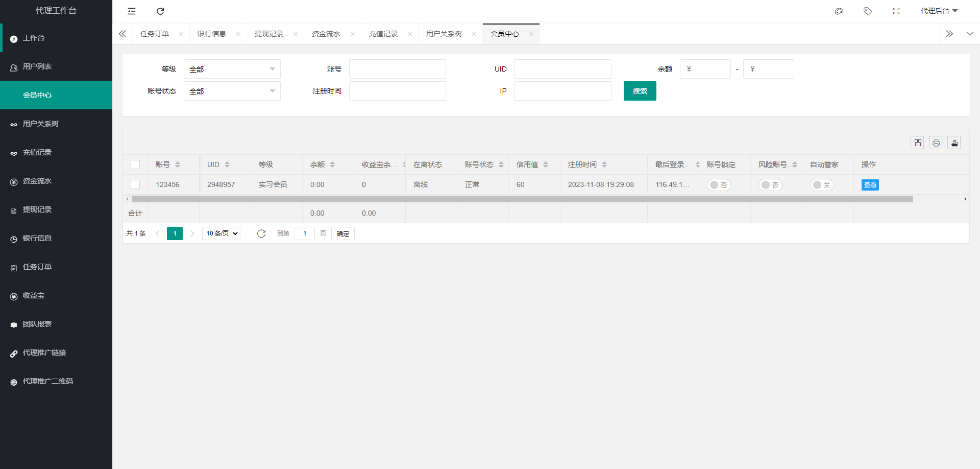The width and height of the screenshot is (980, 469).
Task: Switch to the 资金流水 tab
Action: point(326,34)
